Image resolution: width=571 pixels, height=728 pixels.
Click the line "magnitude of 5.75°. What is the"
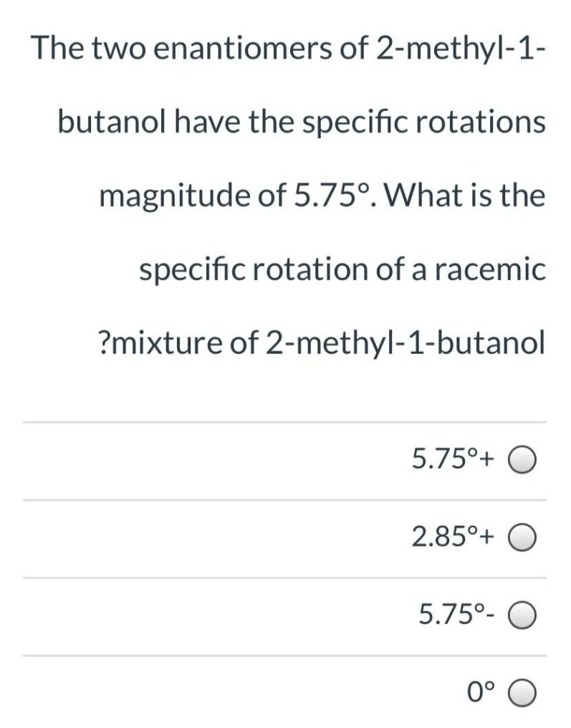point(322,196)
